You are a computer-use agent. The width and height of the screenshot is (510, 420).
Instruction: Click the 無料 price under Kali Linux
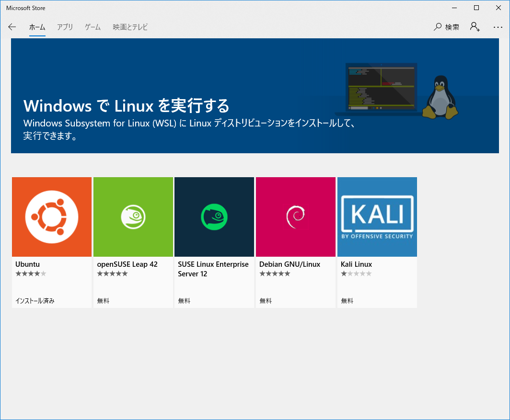[x=347, y=301]
